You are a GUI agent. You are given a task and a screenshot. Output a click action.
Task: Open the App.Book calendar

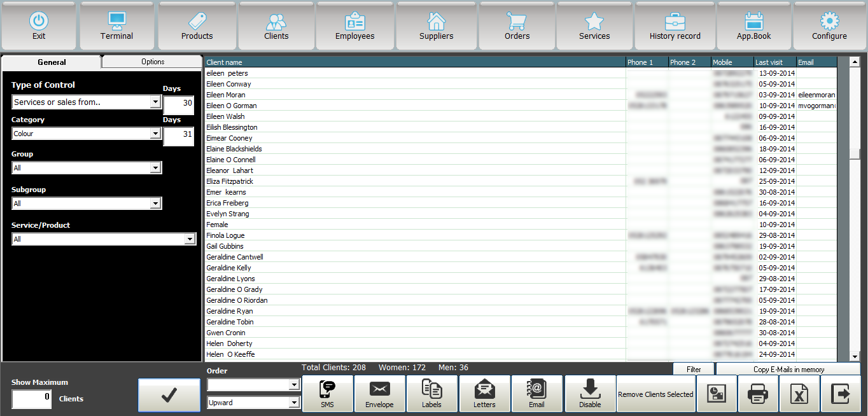point(754,25)
